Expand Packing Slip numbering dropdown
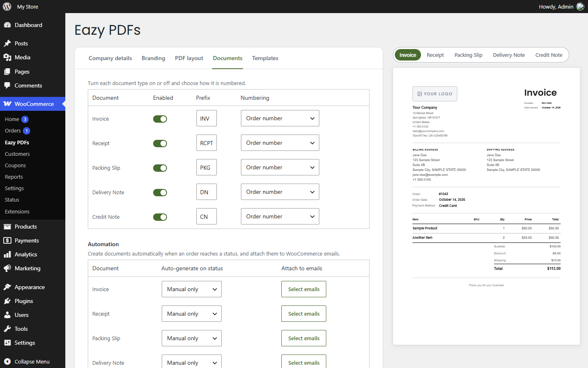 click(x=280, y=167)
